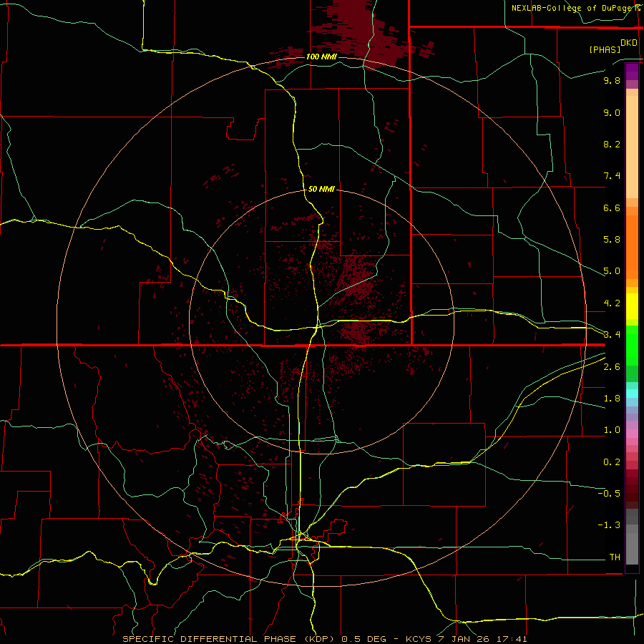644x644 pixels.
Task: Click the 1.0 scale value
Action: [x=612, y=430]
